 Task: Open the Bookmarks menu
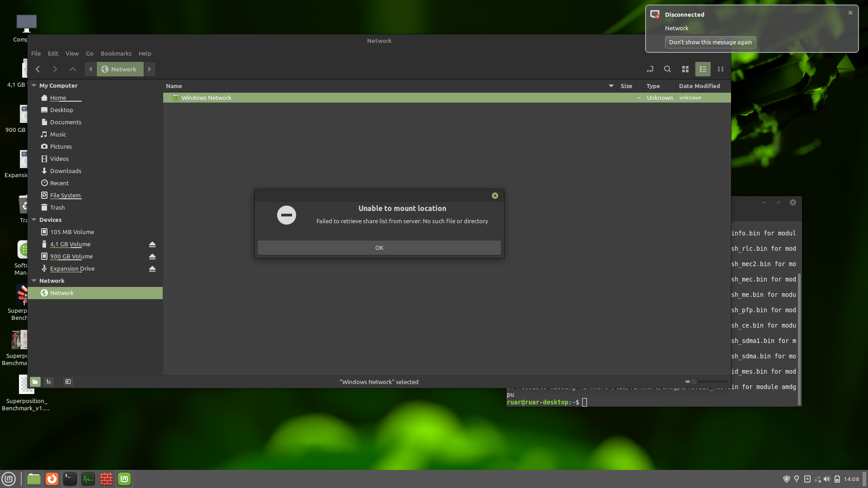click(x=116, y=53)
